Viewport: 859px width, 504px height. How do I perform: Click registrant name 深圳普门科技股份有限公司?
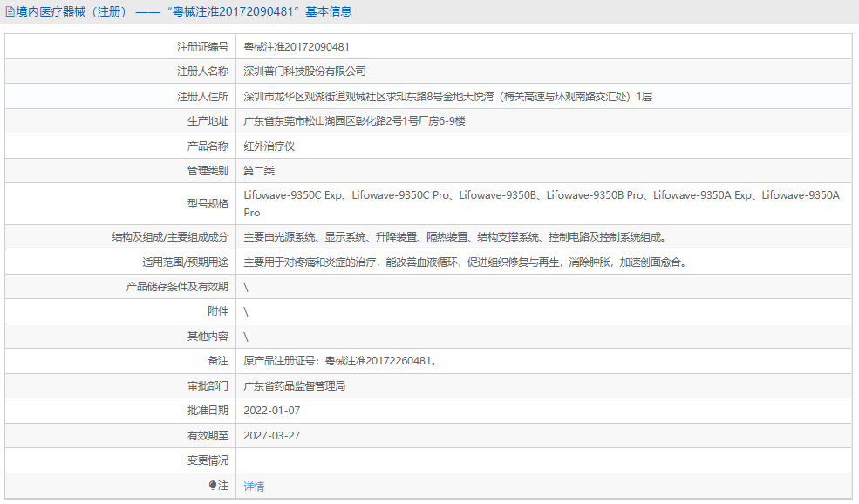(304, 72)
